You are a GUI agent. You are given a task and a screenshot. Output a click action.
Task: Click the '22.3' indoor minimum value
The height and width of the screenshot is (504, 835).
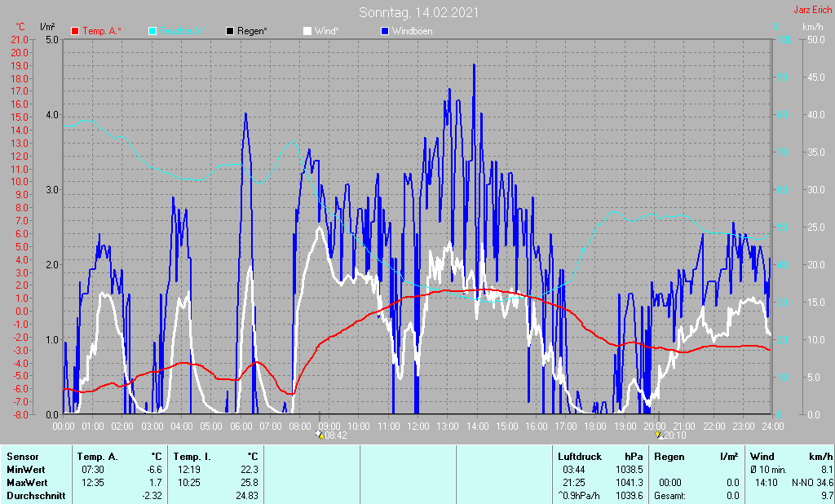click(x=250, y=470)
